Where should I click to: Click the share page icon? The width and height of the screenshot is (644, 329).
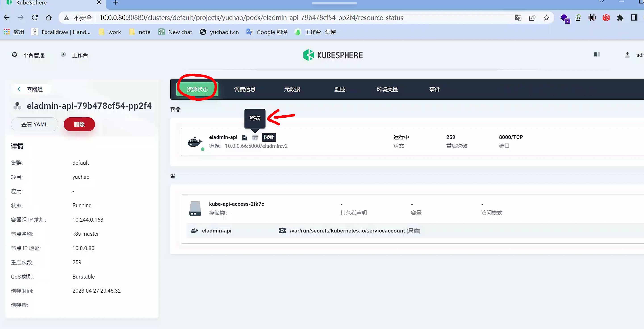pos(532,18)
